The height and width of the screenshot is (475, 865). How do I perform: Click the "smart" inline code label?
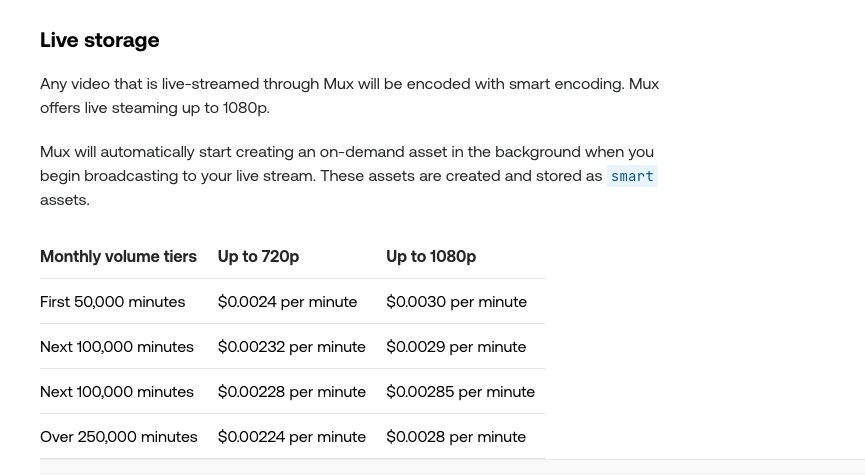632,176
